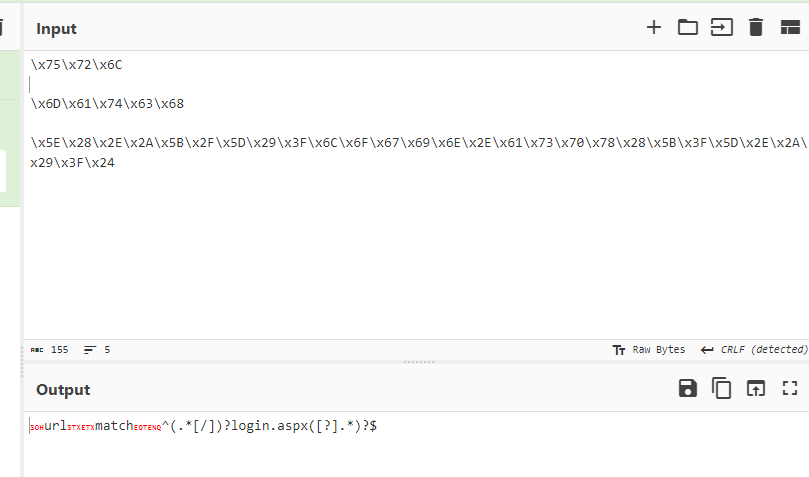Open file as input icon
Screen dimensions: 809x477
[721, 27]
